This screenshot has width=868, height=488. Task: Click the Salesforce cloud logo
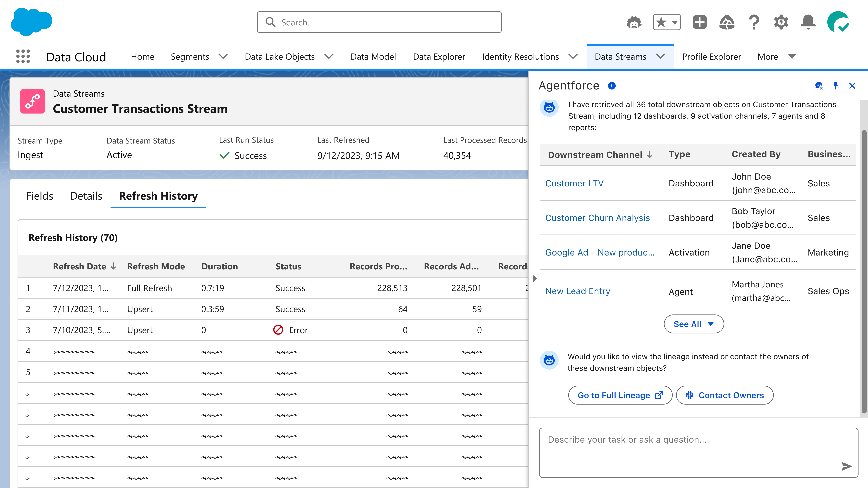(31, 22)
